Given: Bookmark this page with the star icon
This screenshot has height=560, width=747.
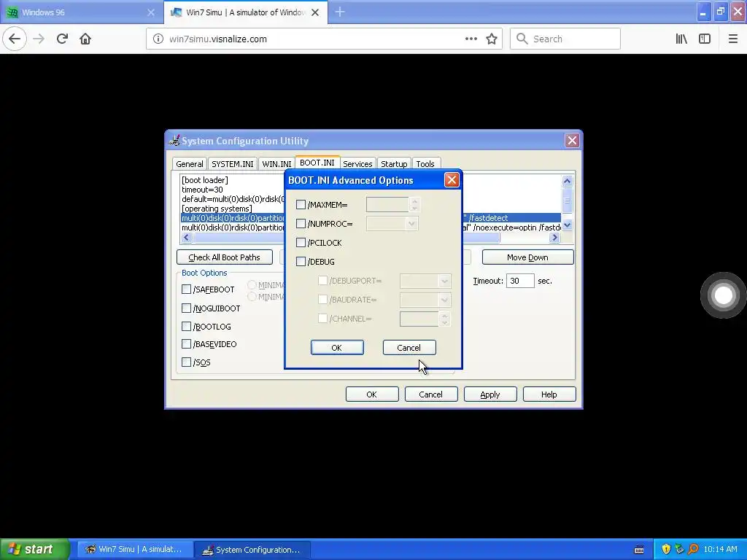Looking at the screenshot, I should tap(492, 39).
